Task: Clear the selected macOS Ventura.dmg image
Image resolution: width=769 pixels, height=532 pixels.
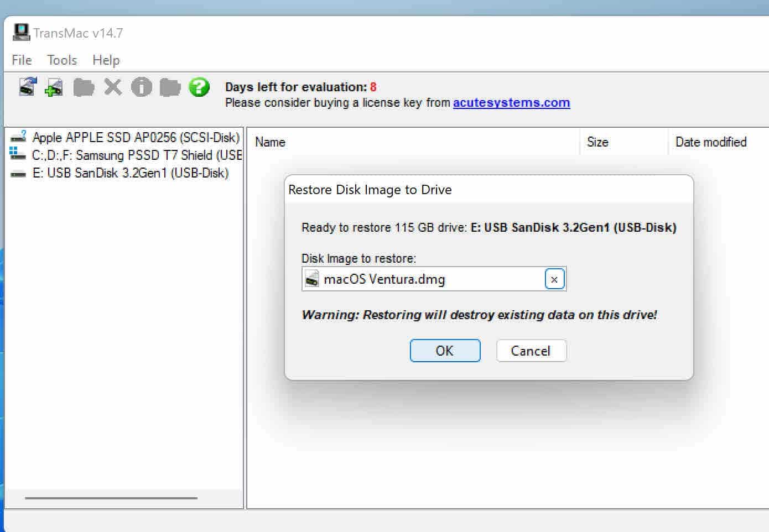Action: click(x=554, y=279)
